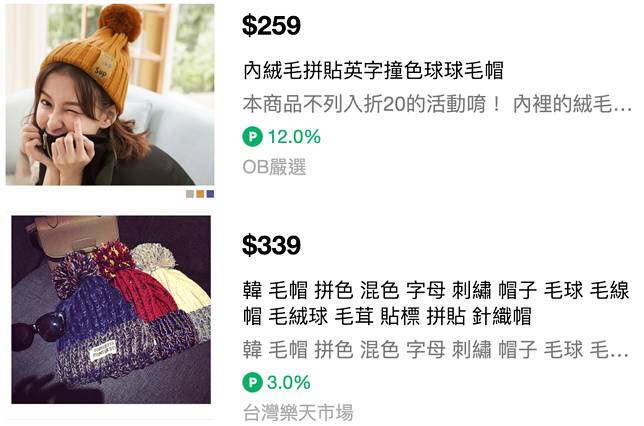Screen dimensions: 644x426
Task: Click second title line 帽 毛絨球 毛茸 貼標
Action: point(387,316)
